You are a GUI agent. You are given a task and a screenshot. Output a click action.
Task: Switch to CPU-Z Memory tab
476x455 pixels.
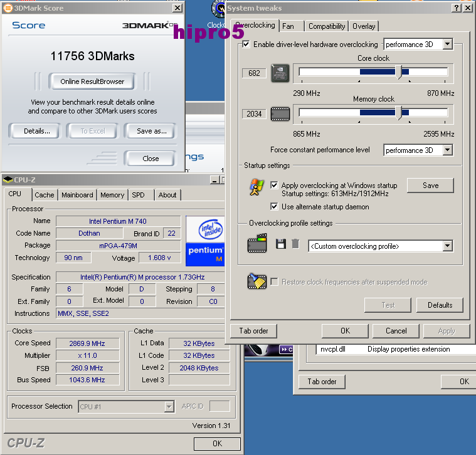(x=112, y=195)
